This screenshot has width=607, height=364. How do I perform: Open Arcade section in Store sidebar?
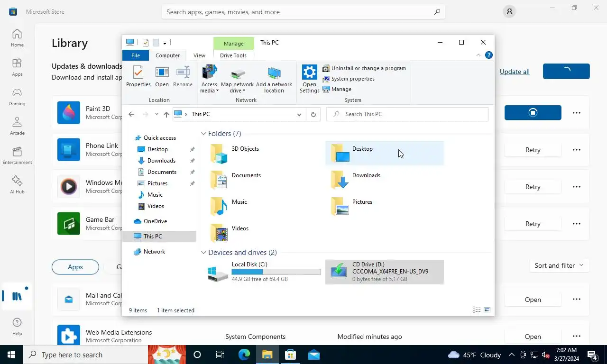(17, 126)
